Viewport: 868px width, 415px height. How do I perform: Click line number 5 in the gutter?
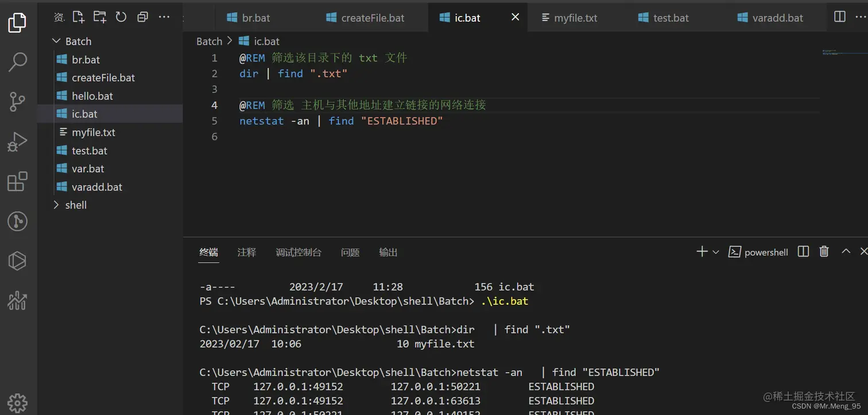pos(215,121)
